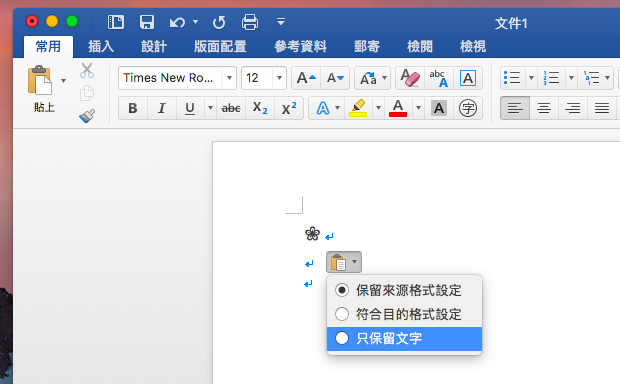Switch to the 檢視 tab
The width and height of the screenshot is (620, 384).
473,47
